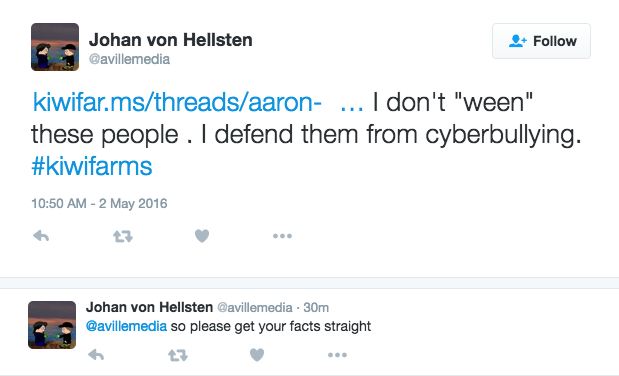Like the main tweet with heart
The width and height of the screenshot is (619, 376).
pos(202,236)
